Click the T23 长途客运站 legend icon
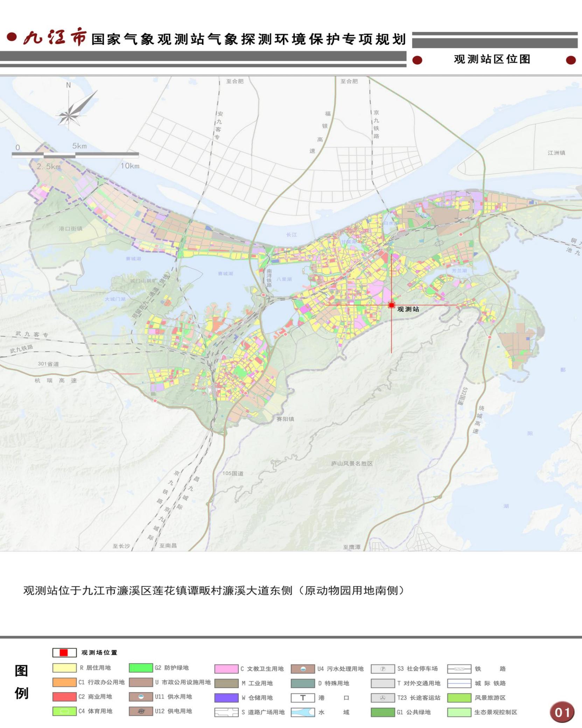Image resolution: width=582 pixels, height=728 pixels. pos(383,698)
